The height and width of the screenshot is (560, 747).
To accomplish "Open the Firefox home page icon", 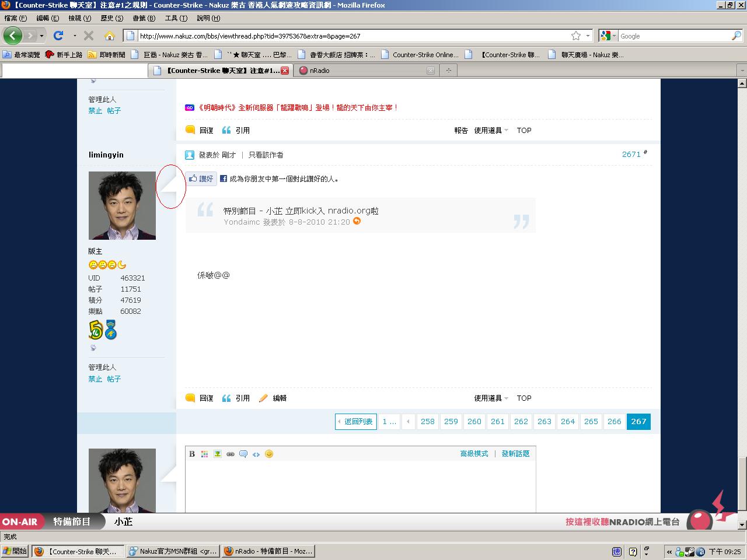I will pos(109,36).
